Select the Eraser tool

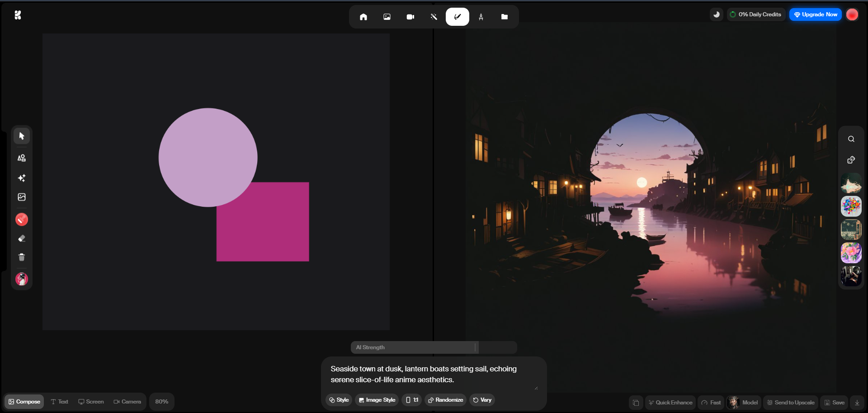tap(21, 238)
